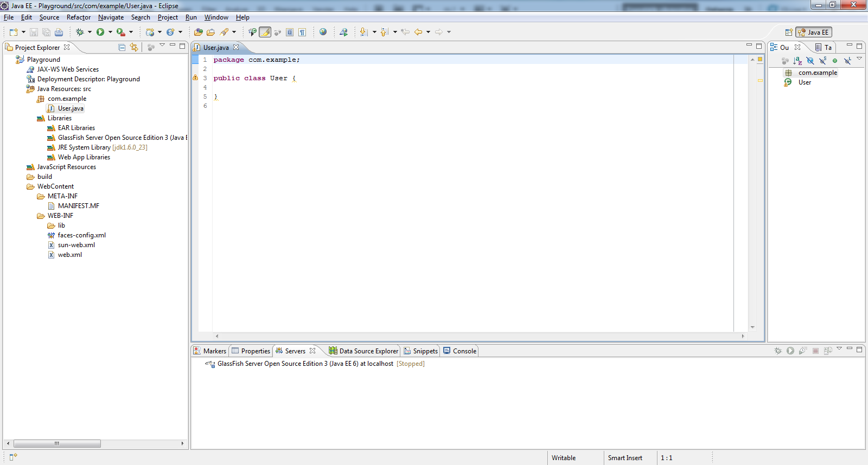
Task: Open the External Tools dropdown arrow
Action: 131,32
